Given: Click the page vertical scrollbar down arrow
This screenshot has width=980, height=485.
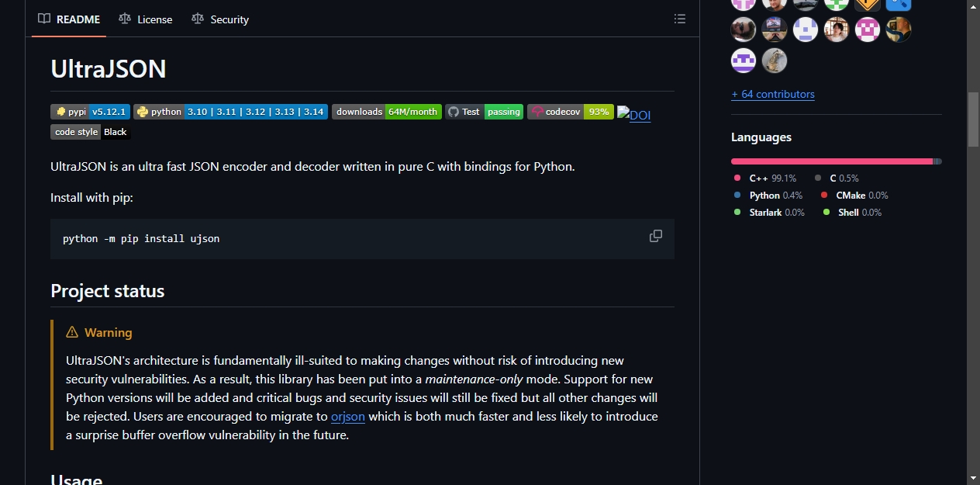Looking at the screenshot, I should 973,477.
